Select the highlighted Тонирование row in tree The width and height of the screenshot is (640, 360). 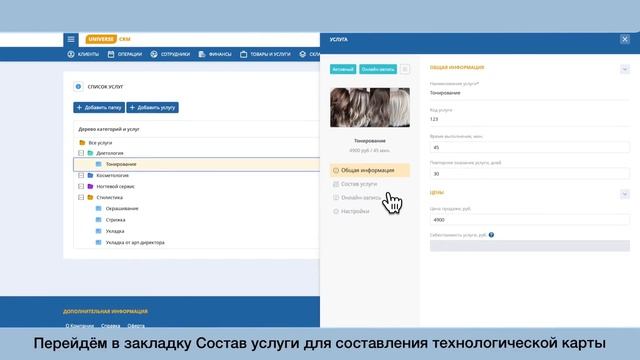[x=197, y=164]
